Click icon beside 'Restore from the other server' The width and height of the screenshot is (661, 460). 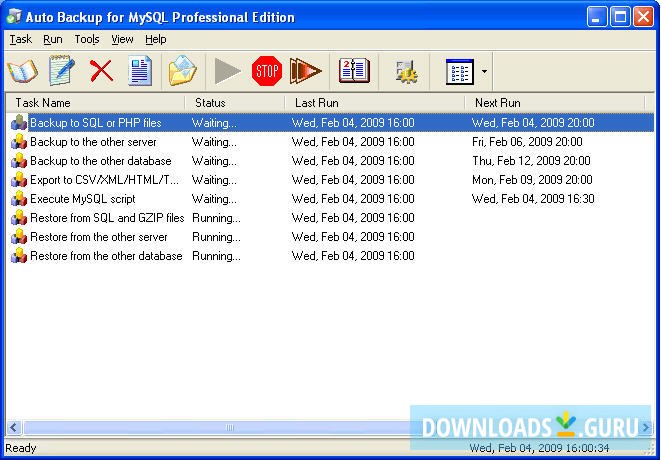coord(19,237)
